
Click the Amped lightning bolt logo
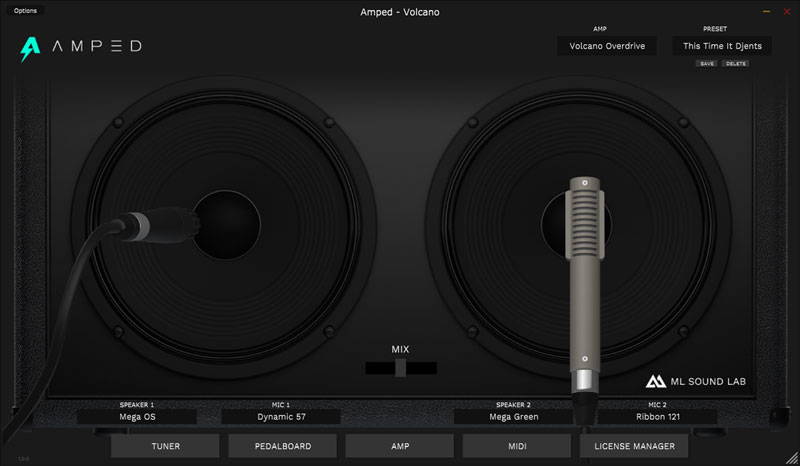30,49
